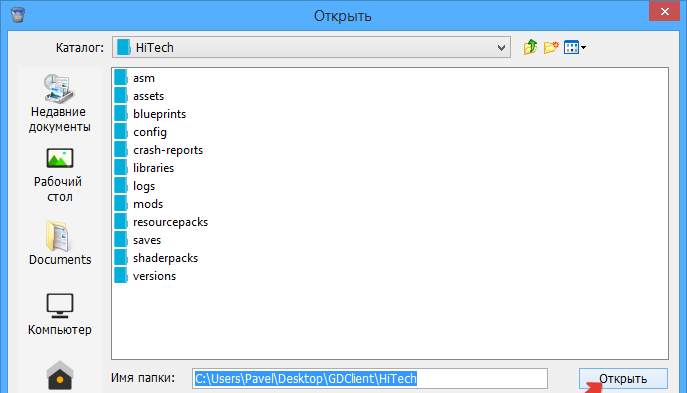Select the saves folder icon
The width and height of the screenshot is (687, 393).
coord(121,240)
